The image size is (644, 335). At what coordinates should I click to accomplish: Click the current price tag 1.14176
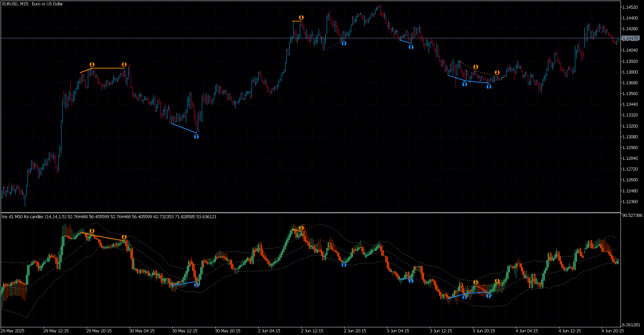coord(630,38)
